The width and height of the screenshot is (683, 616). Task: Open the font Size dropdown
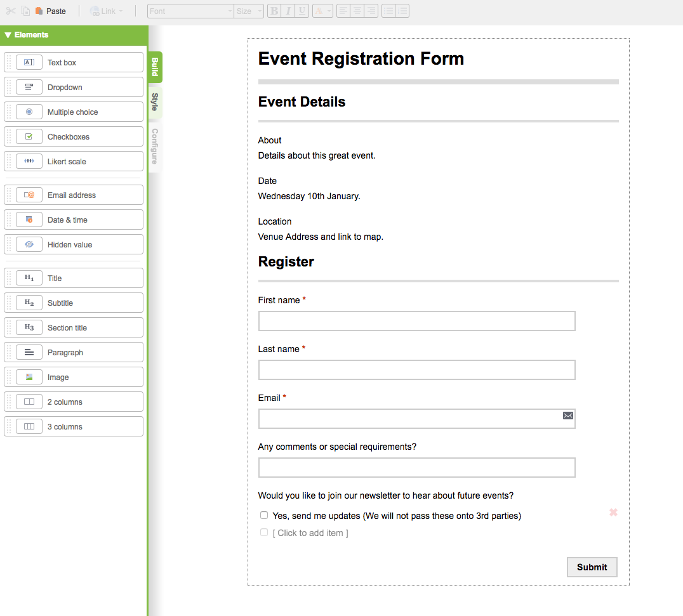[x=249, y=11]
